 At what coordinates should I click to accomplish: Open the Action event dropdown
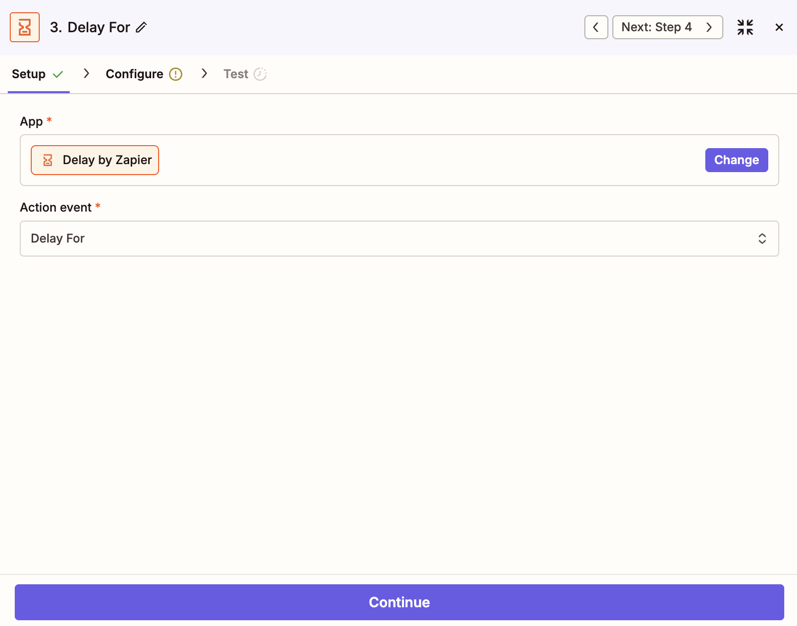(x=399, y=239)
